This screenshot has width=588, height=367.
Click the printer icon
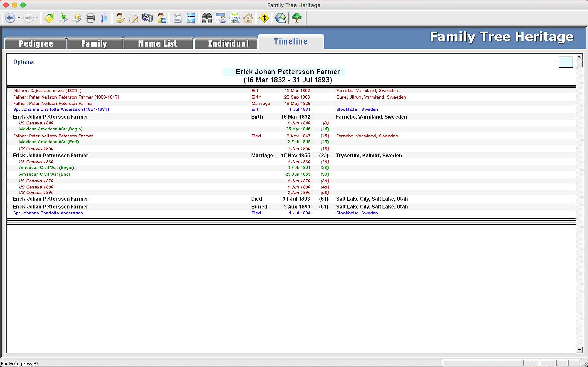coord(90,18)
